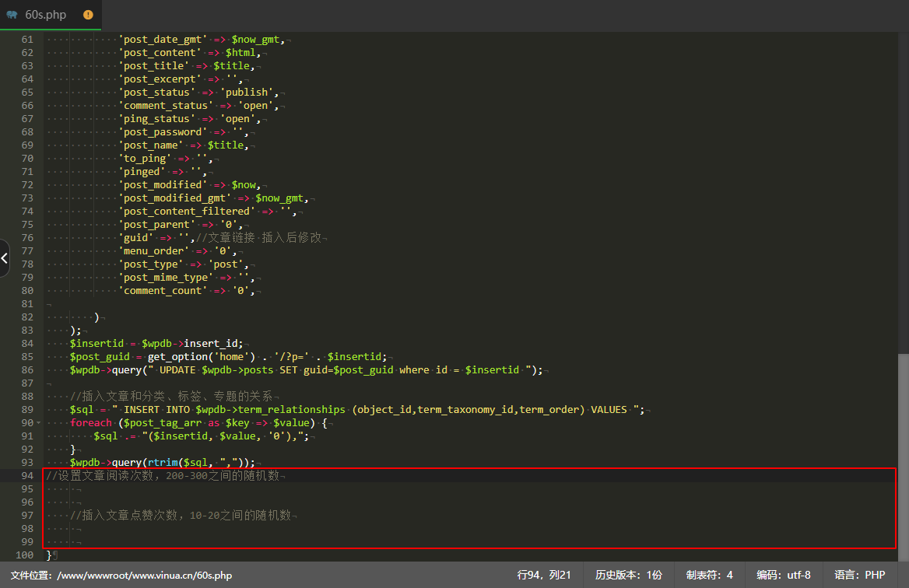Click 'post_password' key text

[163, 132]
